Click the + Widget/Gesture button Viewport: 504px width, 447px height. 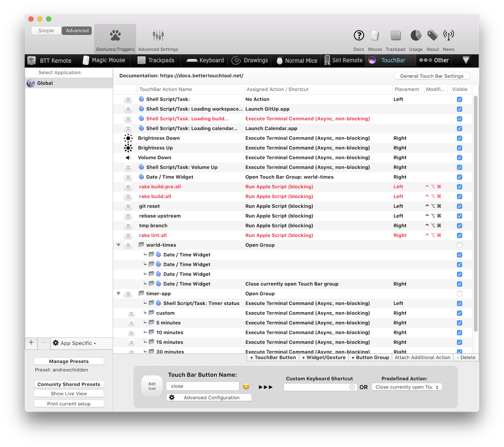[x=324, y=357]
